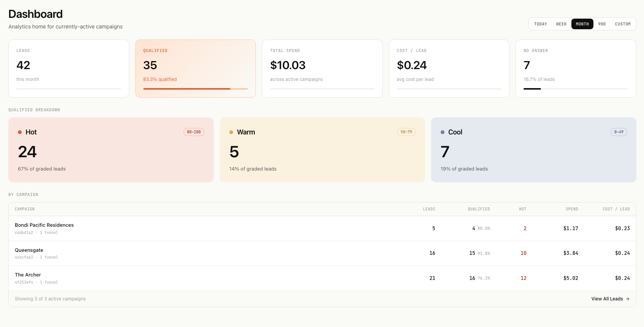Switch to the WEEK time range
644x327 pixels.
point(561,24)
